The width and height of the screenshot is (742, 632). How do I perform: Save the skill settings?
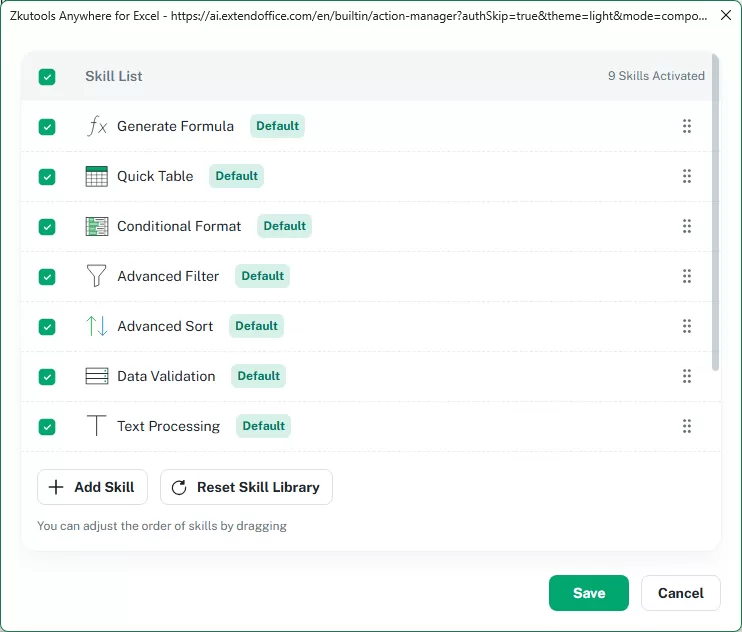[589, 593]
